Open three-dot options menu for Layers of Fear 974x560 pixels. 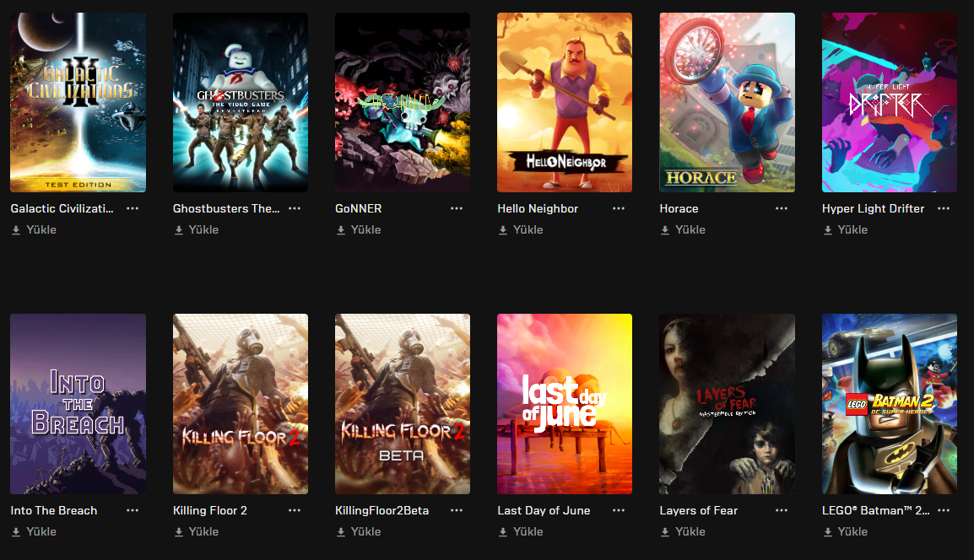coord(782,510)
